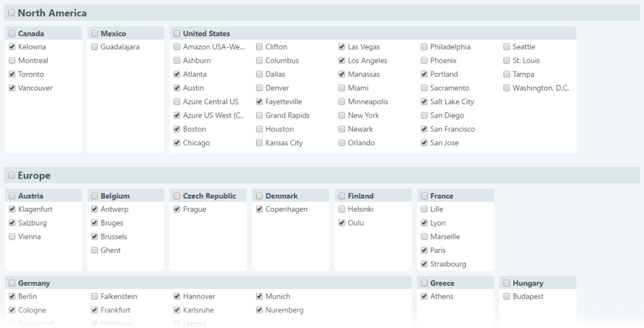Check the Azure Central US checkbox
Viewport: 644px width, 328px height.
click(x=177, y=101)
